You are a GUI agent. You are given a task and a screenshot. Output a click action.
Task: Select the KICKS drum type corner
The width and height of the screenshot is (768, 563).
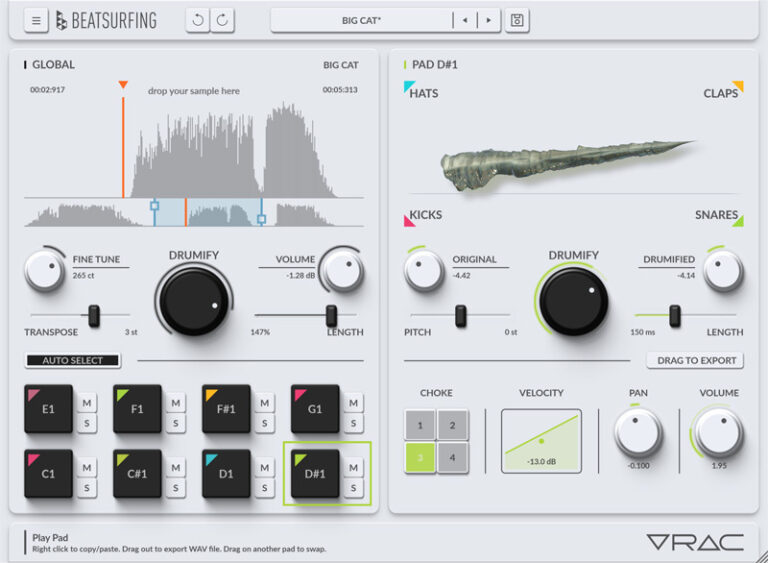point(423,217)
